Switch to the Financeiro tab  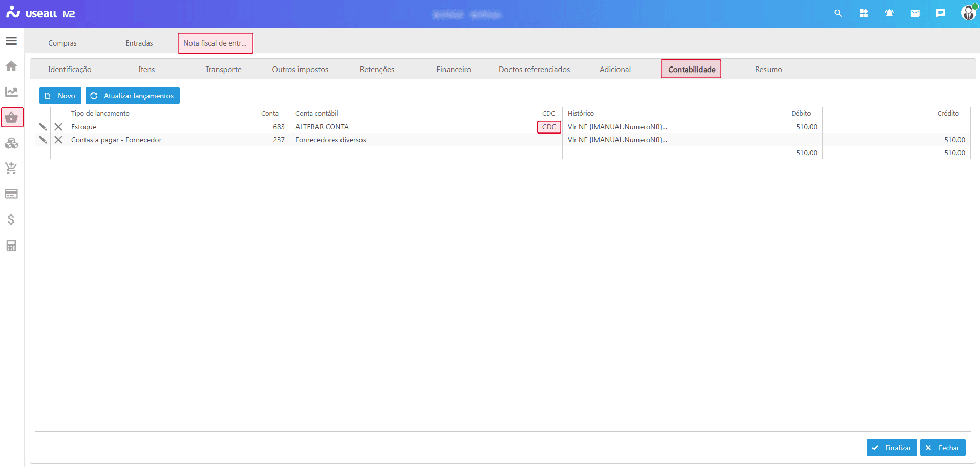(453, 70)
